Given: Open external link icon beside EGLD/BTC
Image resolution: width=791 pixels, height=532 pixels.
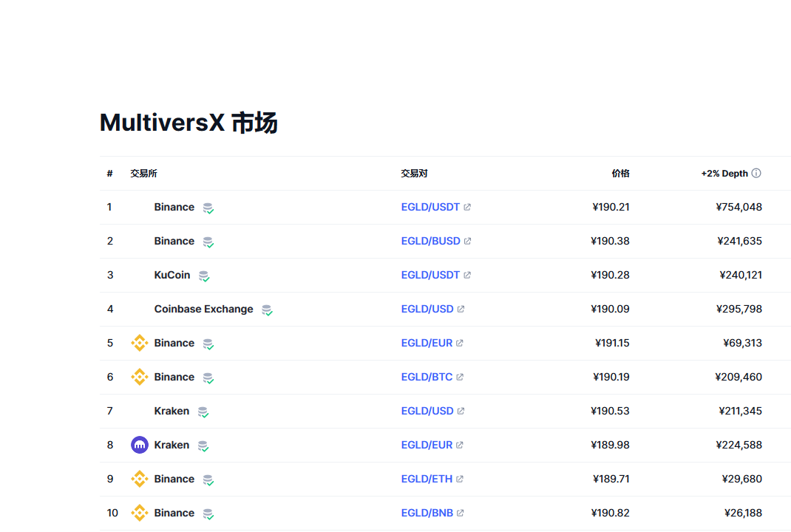Looking at the screenshot, I should point(460,377).
